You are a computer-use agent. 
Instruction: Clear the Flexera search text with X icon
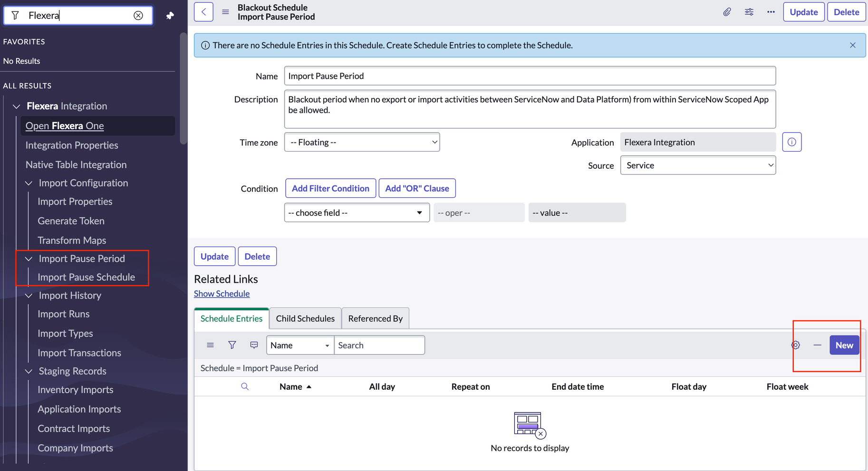click(138, 16)
